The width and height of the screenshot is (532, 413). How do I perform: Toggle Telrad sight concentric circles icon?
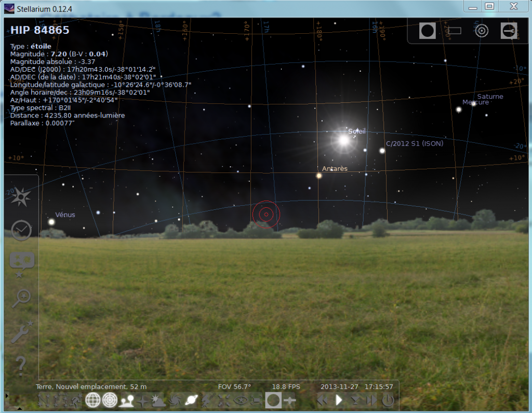pos(482,31)
